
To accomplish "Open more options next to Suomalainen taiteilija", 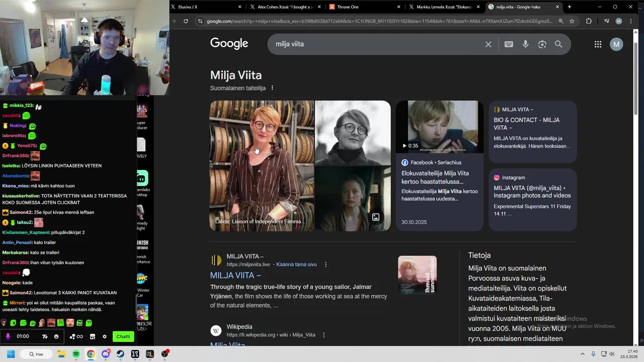I will pos(272,88).
